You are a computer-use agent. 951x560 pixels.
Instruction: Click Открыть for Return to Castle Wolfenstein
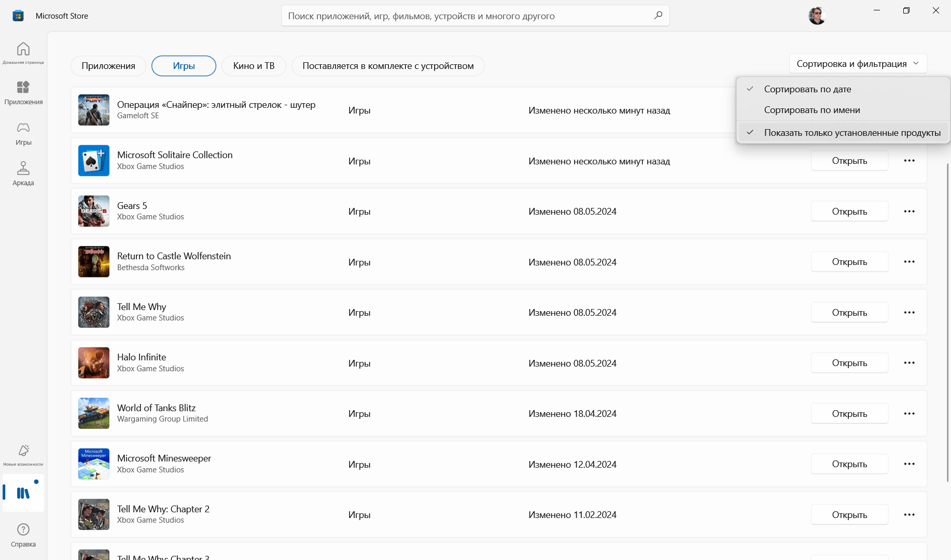(x=849, y=262)
